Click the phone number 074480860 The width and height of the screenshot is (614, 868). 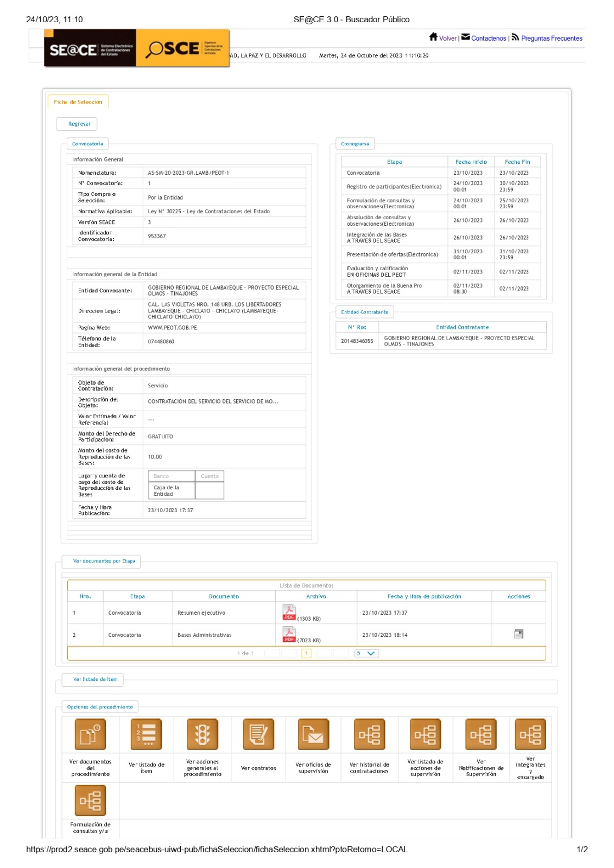(161, 342)
